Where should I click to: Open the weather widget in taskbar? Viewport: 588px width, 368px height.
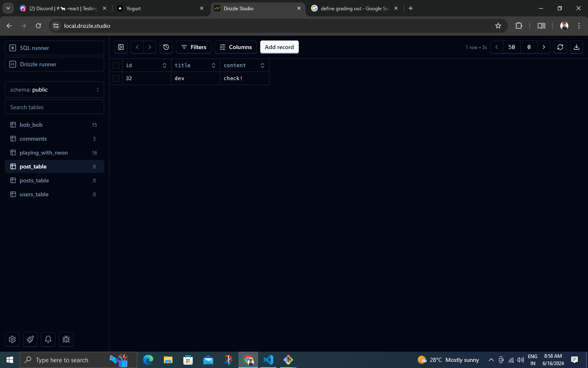click(x=448, y=360)
